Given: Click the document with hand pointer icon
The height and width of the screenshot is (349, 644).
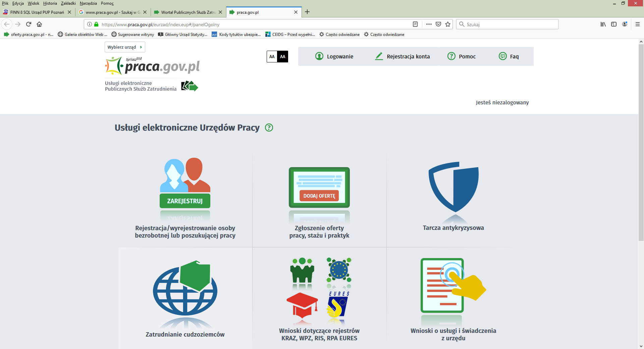Looking at the screenshot, I should coord(453,285).
